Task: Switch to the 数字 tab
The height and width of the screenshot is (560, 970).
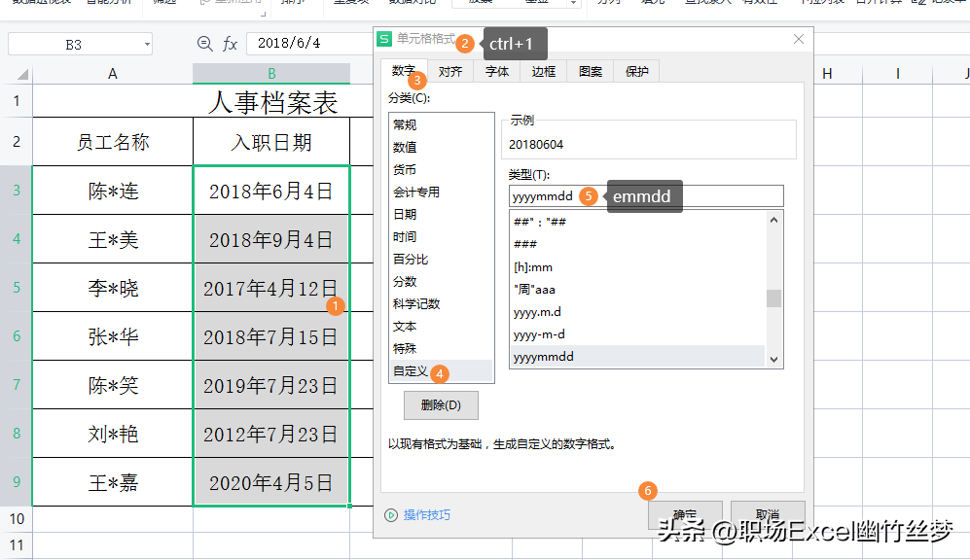Action: [404, 71]
